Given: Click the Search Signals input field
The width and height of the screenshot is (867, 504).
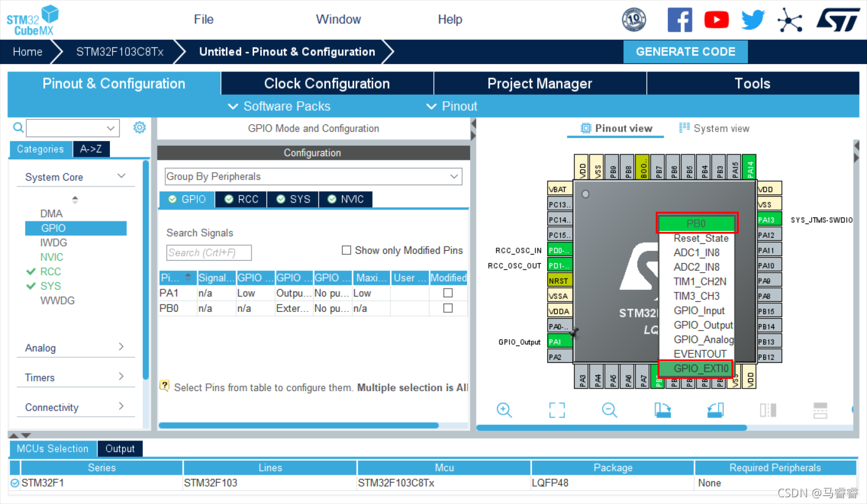Looking at the screenshot, I should [209, 253].
